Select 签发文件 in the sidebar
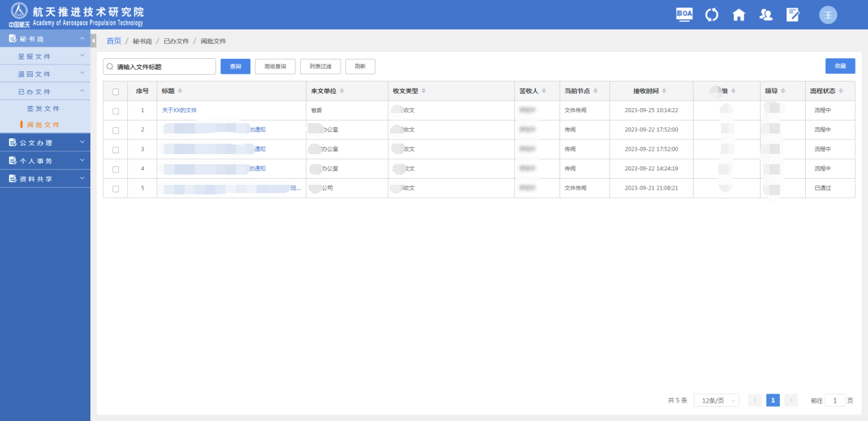Screen dimensions: 868x421 pyautogui.click(x=43, y=109)
